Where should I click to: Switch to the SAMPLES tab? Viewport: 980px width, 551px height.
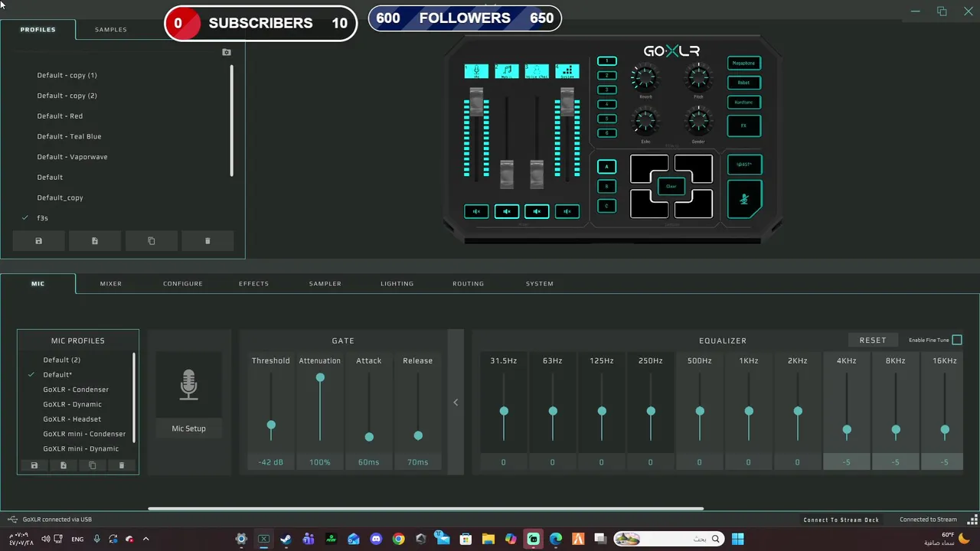(x=111, y=29)
